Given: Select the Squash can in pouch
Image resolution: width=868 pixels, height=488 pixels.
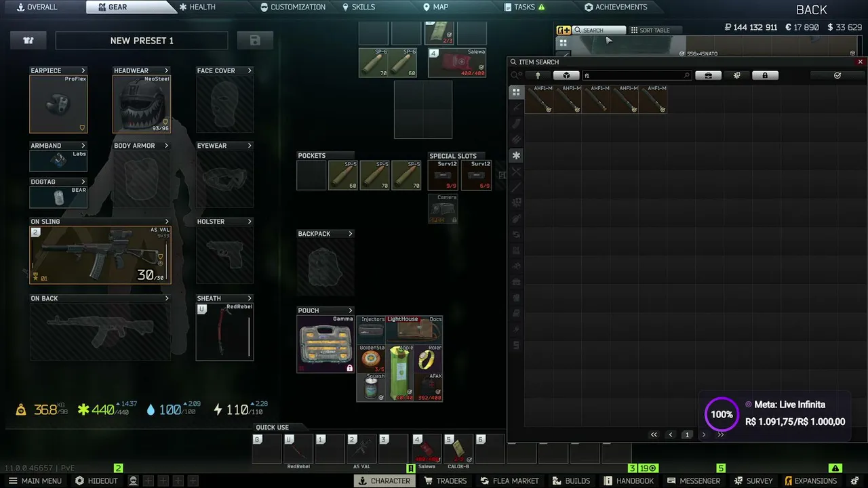Looking at the screenshot, I should pyautogui.click(x=372, y=387).
